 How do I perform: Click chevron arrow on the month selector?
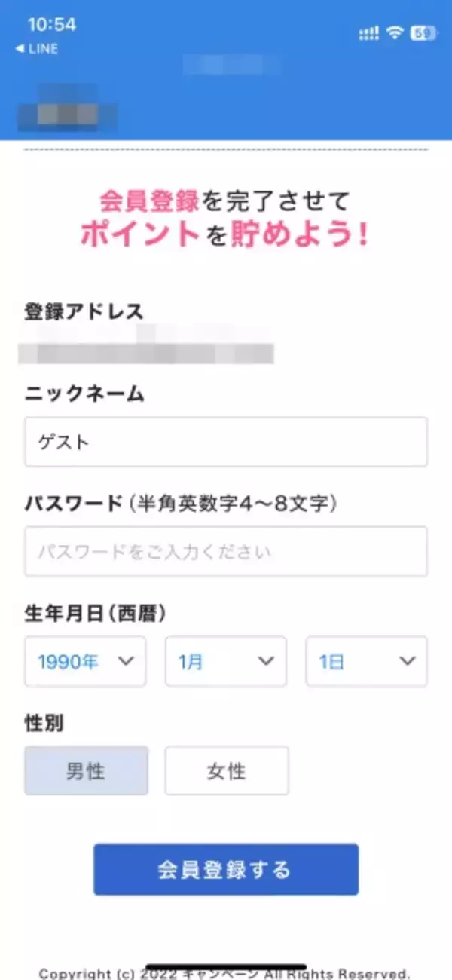(x=266, y=661)
